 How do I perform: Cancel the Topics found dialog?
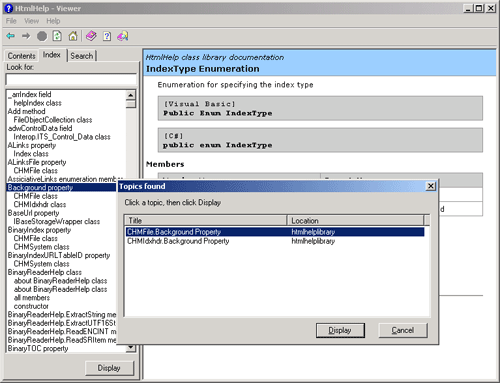click(x=403, y=330)
